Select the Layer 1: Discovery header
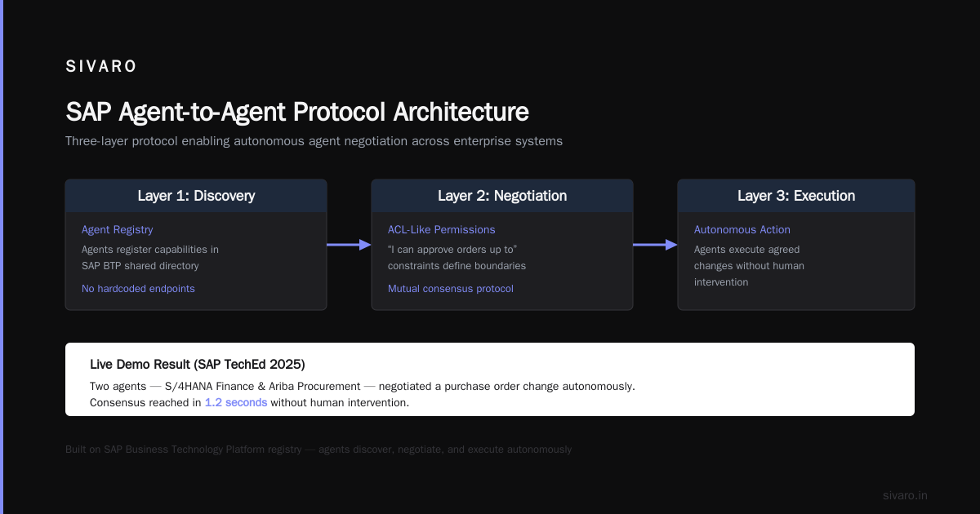The image size is (980, 514). pos(196,196)
